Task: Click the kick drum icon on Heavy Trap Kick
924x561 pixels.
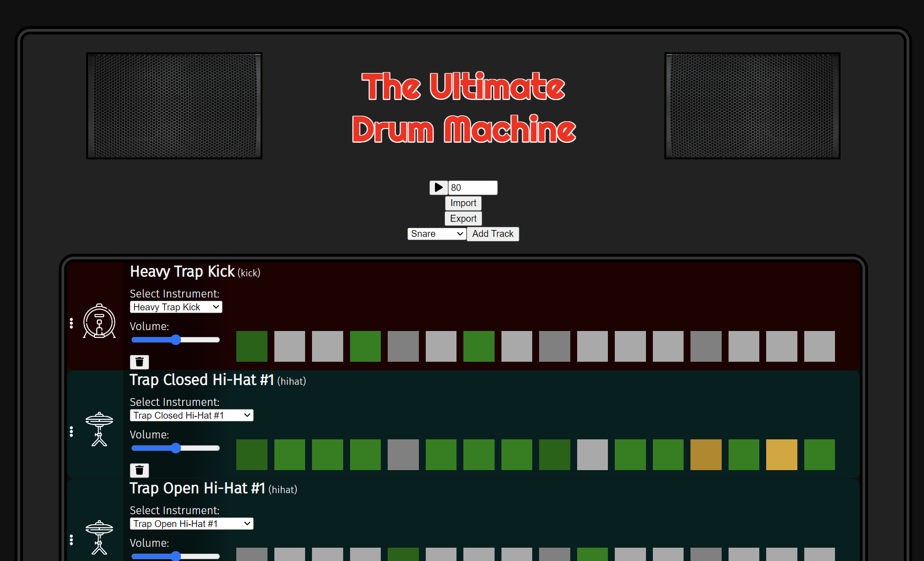Action: (x=99, y=321)
